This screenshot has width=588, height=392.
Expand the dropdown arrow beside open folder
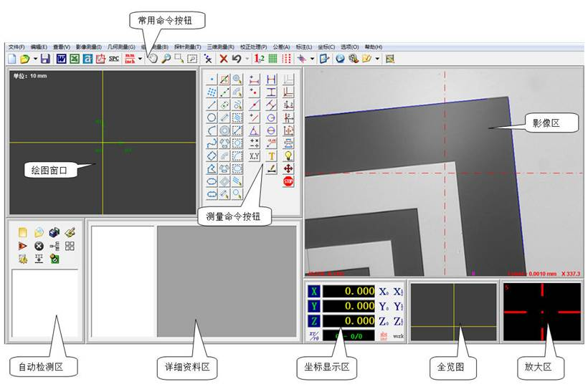click(x=35, y=59)
